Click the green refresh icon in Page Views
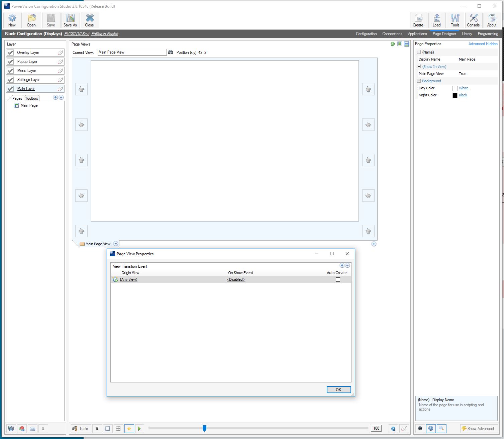The height and width of the screenshot is (439, 504). point(393,44)
